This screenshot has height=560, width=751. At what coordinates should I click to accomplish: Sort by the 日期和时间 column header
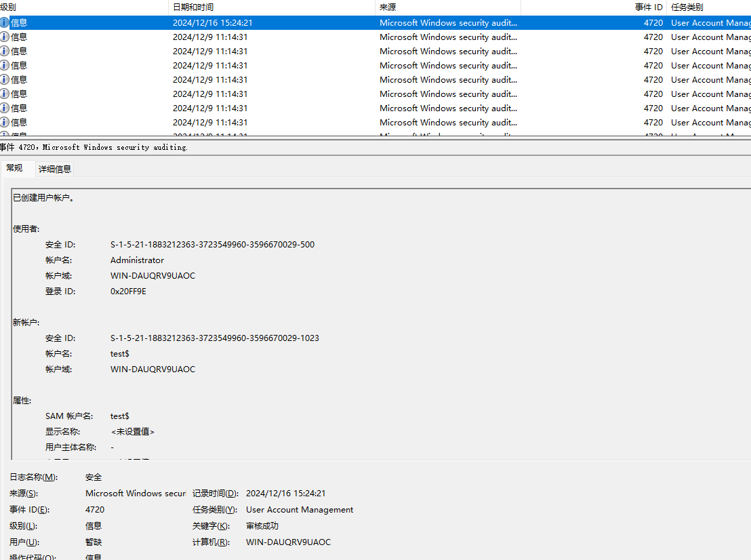(x=272, y=7)
